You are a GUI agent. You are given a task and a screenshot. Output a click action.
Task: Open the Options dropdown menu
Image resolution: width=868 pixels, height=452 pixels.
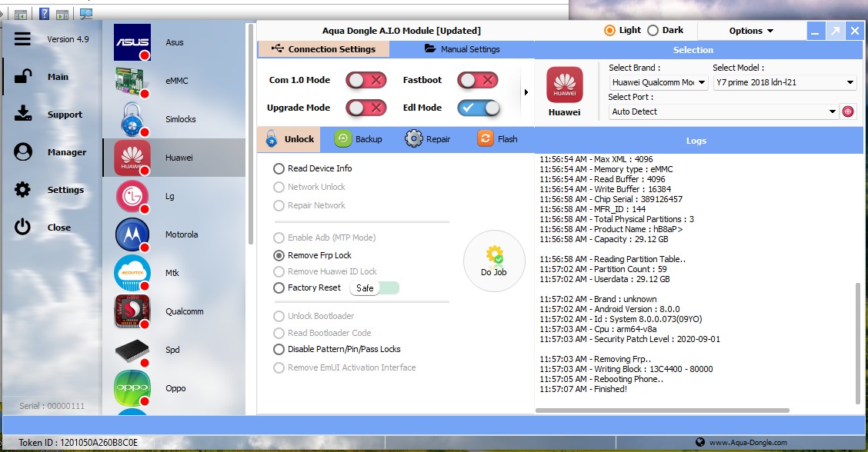pos(751,31)
